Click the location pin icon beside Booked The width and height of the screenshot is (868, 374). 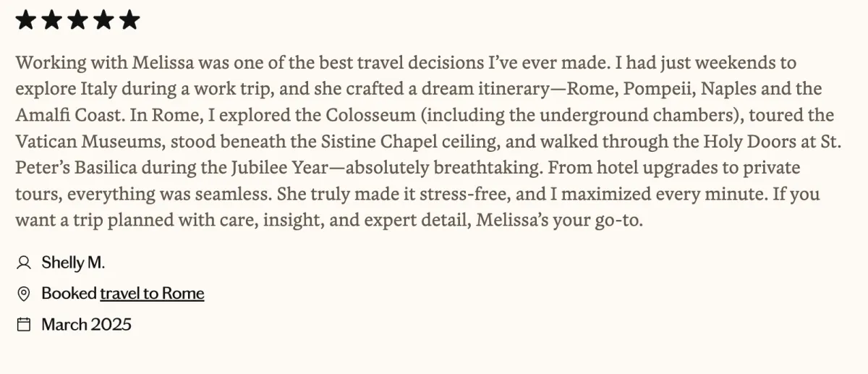(24, 294)
